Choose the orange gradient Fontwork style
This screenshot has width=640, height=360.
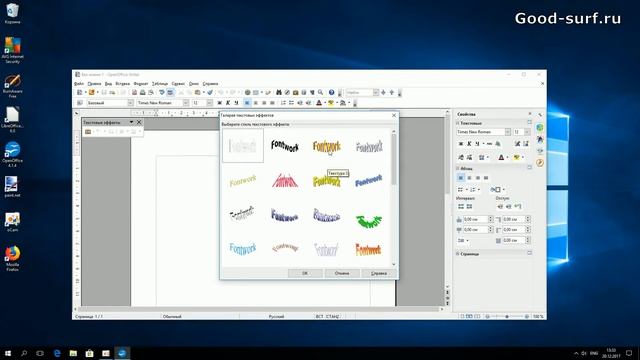(x=369, y=249)
